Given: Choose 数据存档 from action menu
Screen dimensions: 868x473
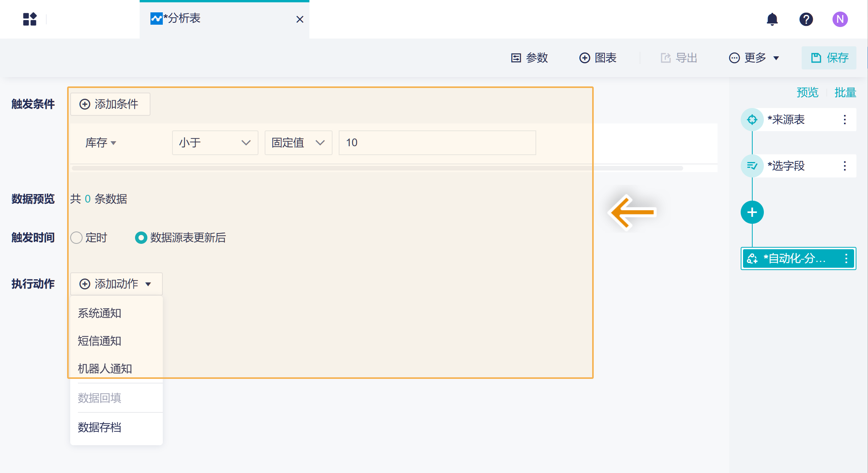Looking at the screenshot, I should click(x=100, y=427).
